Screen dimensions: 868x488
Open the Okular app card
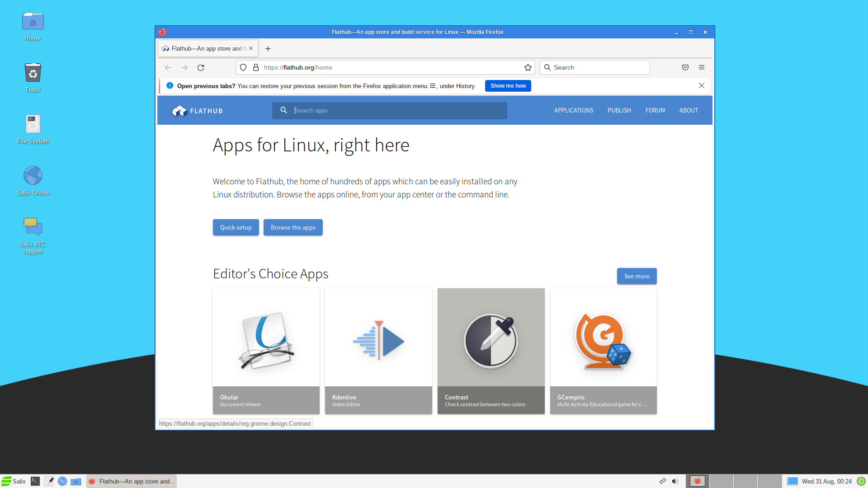(266, 351)
